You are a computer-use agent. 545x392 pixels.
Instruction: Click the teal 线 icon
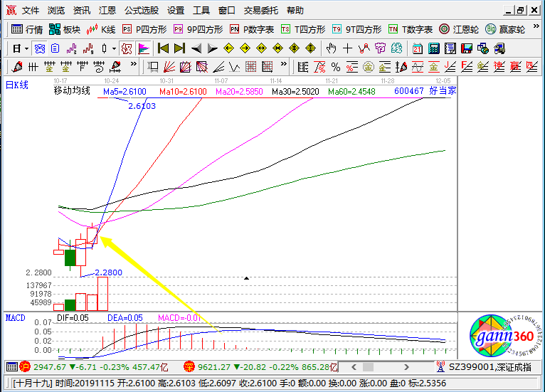point(396,48)
